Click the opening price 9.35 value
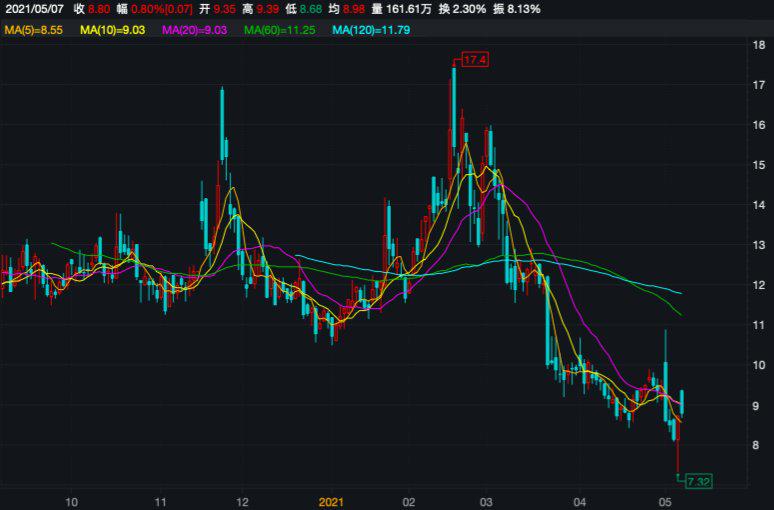 coord(225,9)
